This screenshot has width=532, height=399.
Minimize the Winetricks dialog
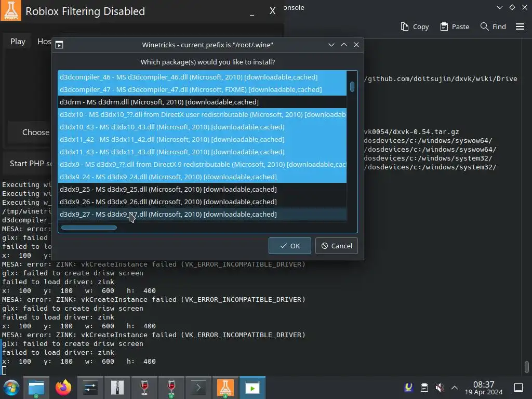[x=331, y=45]
